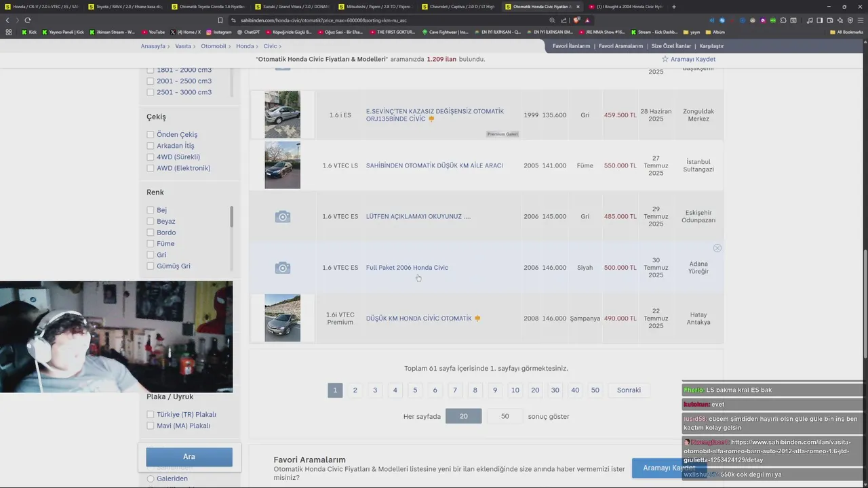868x488 pixels.
Task: Open the Kick bookmark
Action: [29, 32]
